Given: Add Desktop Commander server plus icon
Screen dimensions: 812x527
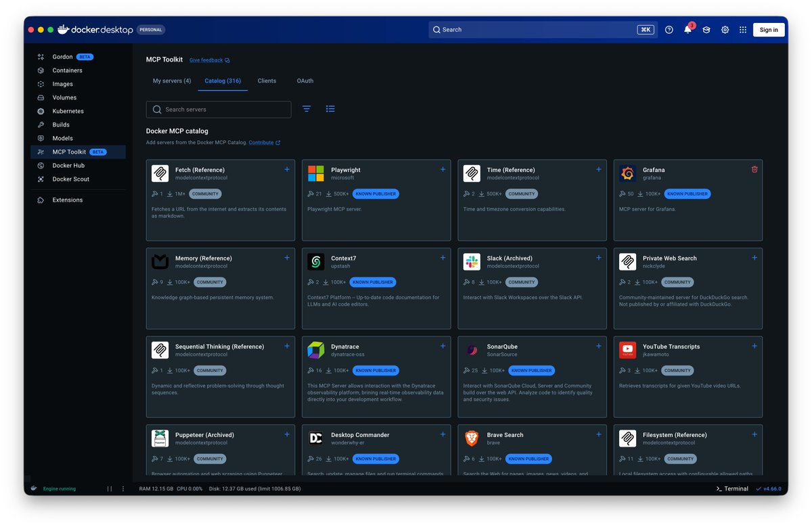Looking at the screenshot, I should pyautogui.click(x=443, y=434).
